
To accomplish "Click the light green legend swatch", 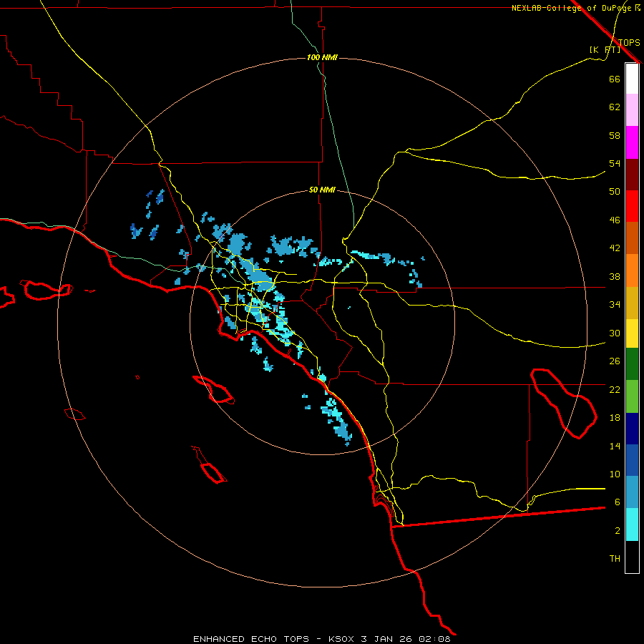I will (632, 396).
